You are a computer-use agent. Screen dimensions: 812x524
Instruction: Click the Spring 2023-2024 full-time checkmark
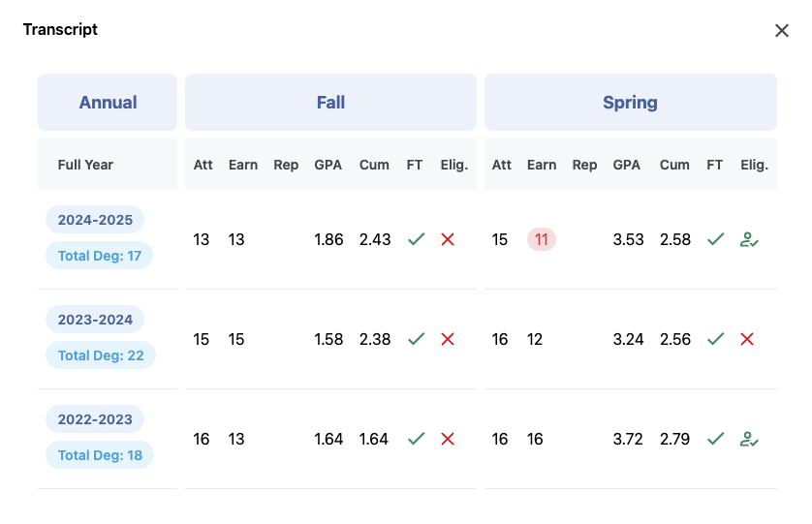(x=715, y=339)
